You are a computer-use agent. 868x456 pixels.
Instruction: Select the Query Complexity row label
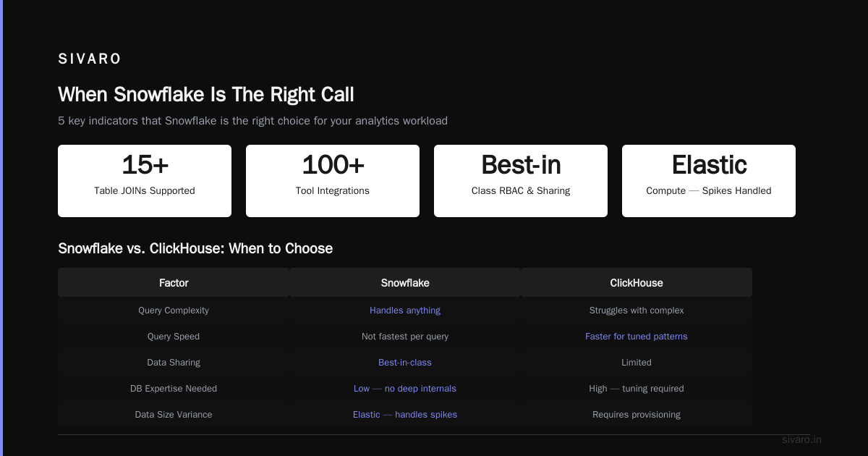174,310
